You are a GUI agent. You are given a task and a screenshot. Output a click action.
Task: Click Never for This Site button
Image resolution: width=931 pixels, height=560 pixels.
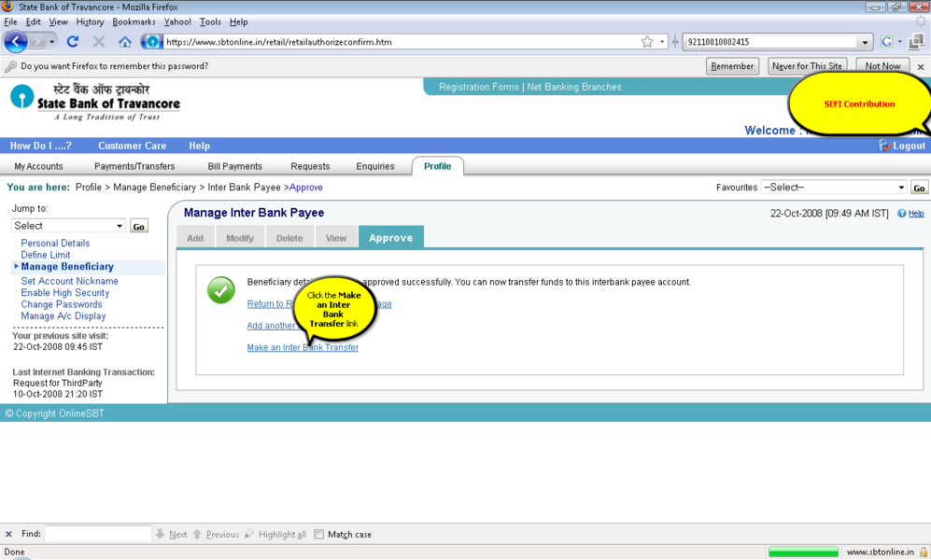tap(807, 66)
